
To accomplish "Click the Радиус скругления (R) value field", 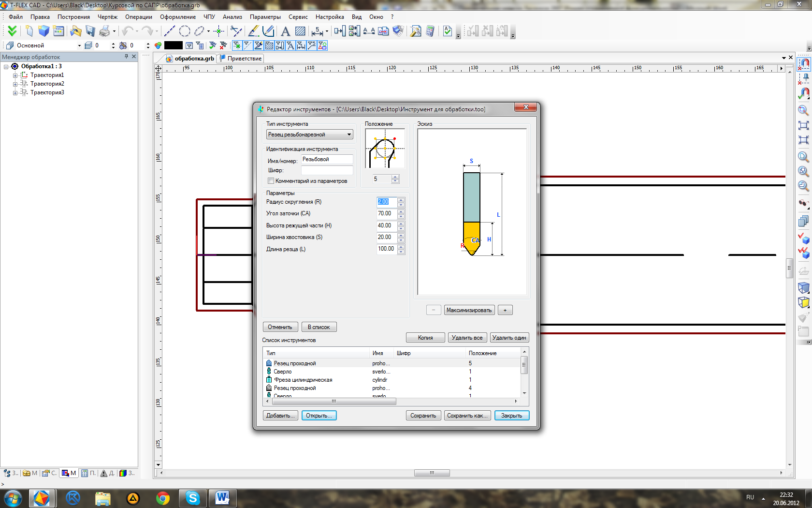I will [387, 202].
